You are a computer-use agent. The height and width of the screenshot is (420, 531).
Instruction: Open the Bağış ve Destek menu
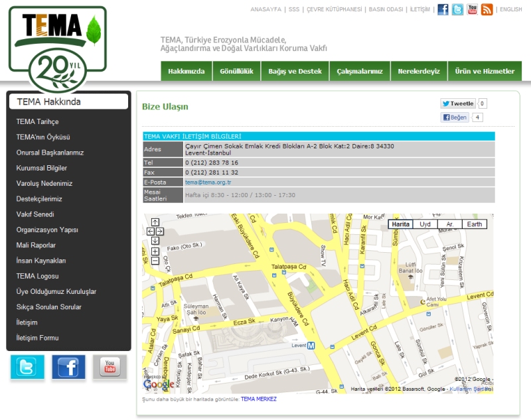pos(295,71)
